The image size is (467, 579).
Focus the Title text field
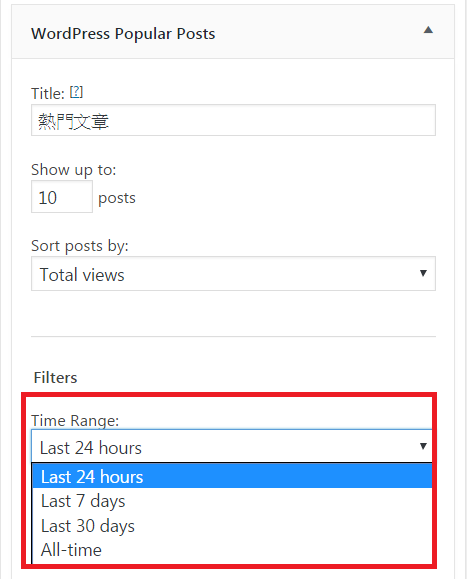[233, 120]
